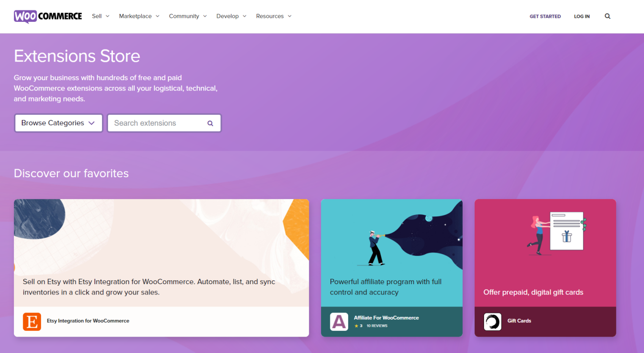Open the Affiliate For WooCommerce title link
Viewport: 644px width, 353px height.
pyautogui.click(x=386, y=318)
